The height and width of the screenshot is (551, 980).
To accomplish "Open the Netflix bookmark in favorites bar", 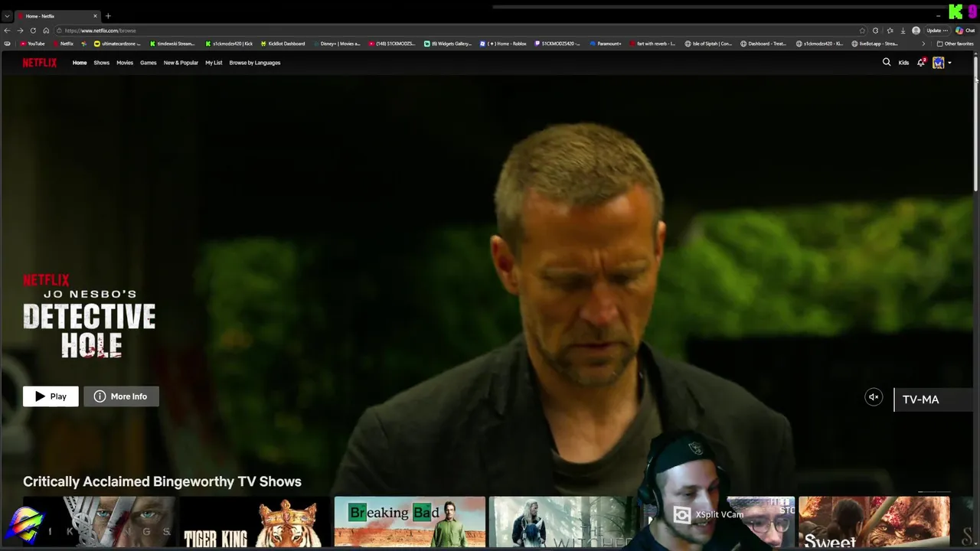I will point(62,44).
